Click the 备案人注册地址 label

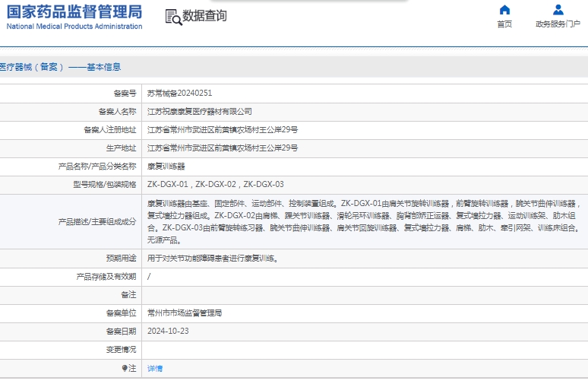110,130
